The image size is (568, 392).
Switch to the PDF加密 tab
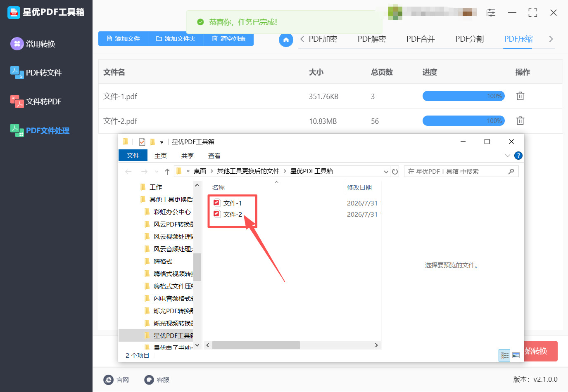(x=323, y=39)
